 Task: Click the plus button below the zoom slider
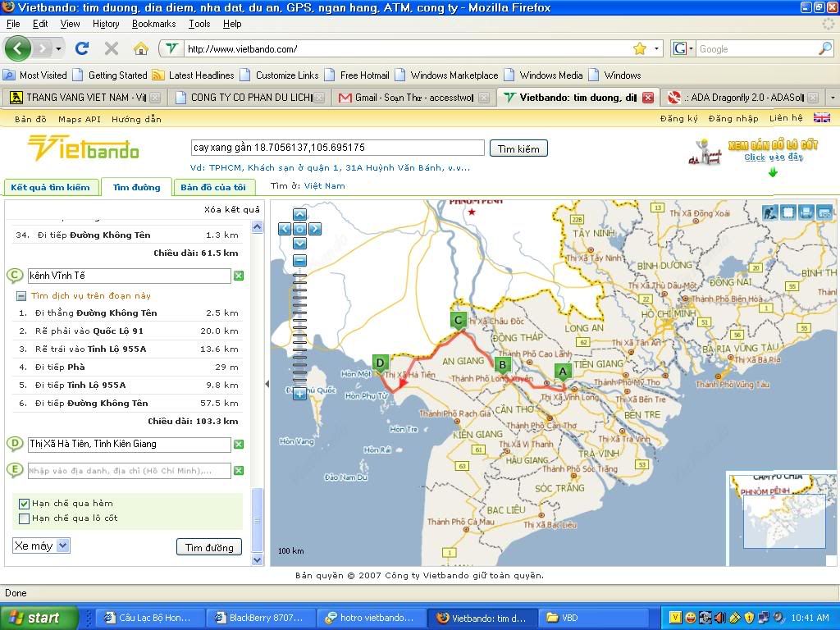click(x=299, y=394)
